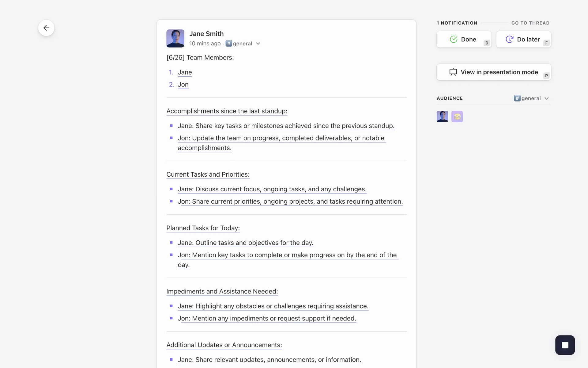Click Jane Smith's profile avatar
The image size is (588, 368).
tap(175, 38)
